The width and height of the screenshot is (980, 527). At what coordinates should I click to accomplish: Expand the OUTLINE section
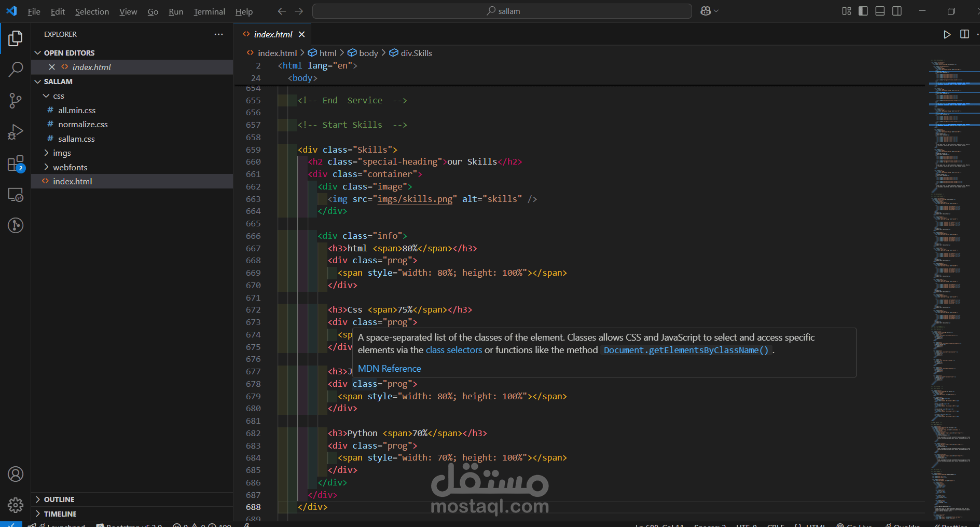click(x=38, y=499)
